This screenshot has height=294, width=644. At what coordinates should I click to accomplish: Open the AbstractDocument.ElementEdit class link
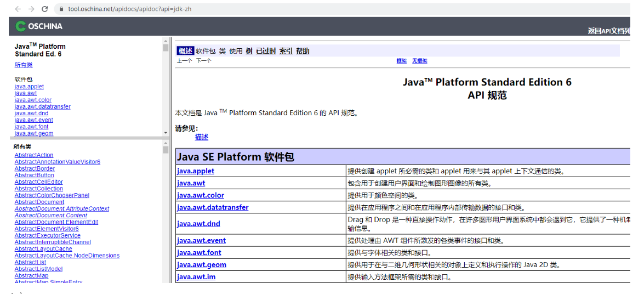56,222
